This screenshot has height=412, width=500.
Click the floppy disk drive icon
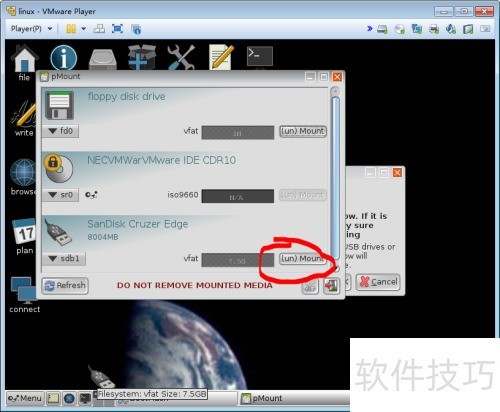[59, 105]
